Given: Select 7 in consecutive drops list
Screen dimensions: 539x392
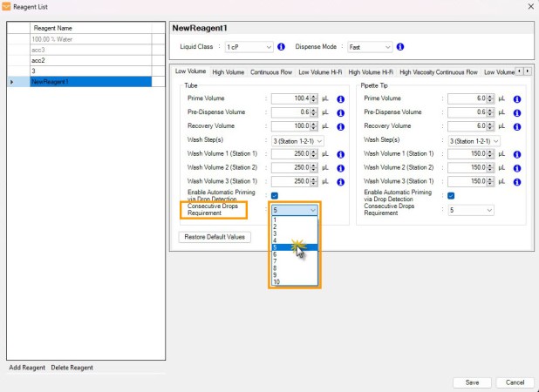Looking at the screenshot, I should [x=295, y=261].
